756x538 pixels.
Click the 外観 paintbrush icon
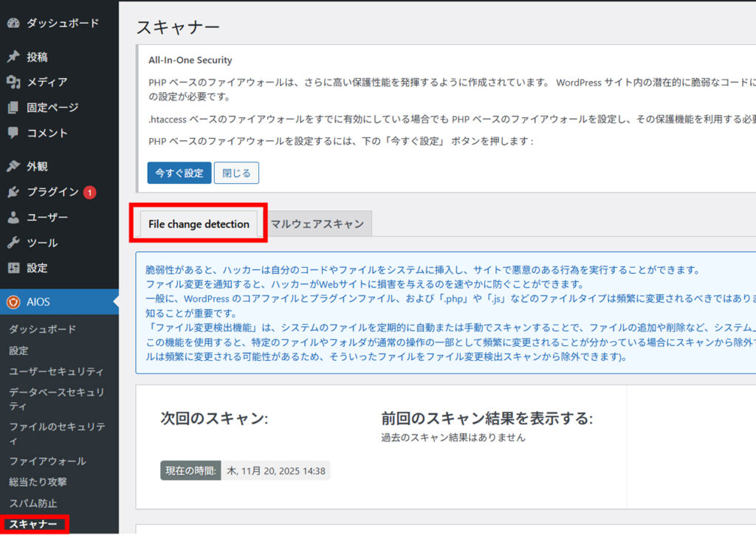13,167
